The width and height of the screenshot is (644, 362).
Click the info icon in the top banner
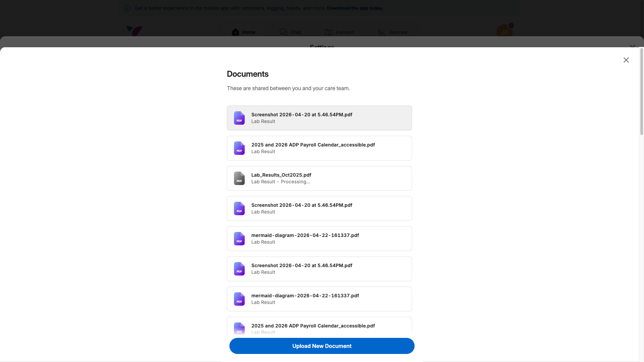click(x=127, y=8)
